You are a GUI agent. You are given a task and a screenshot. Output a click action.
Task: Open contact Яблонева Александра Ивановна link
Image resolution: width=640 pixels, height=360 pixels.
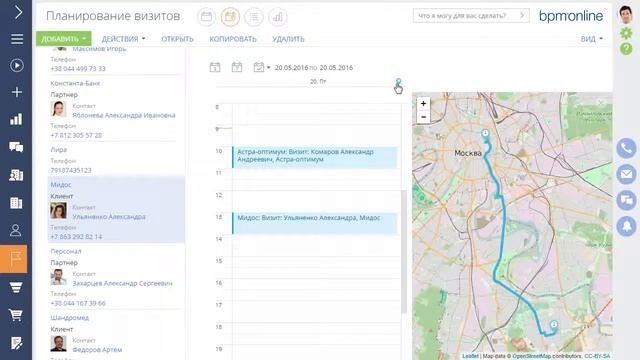click(124, 115)
